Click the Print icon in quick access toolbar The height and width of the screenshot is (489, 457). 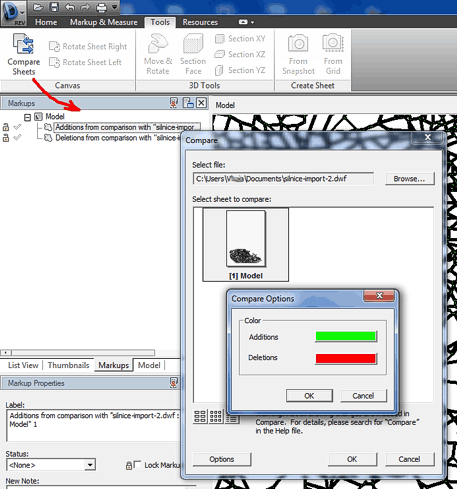(101, 7)
